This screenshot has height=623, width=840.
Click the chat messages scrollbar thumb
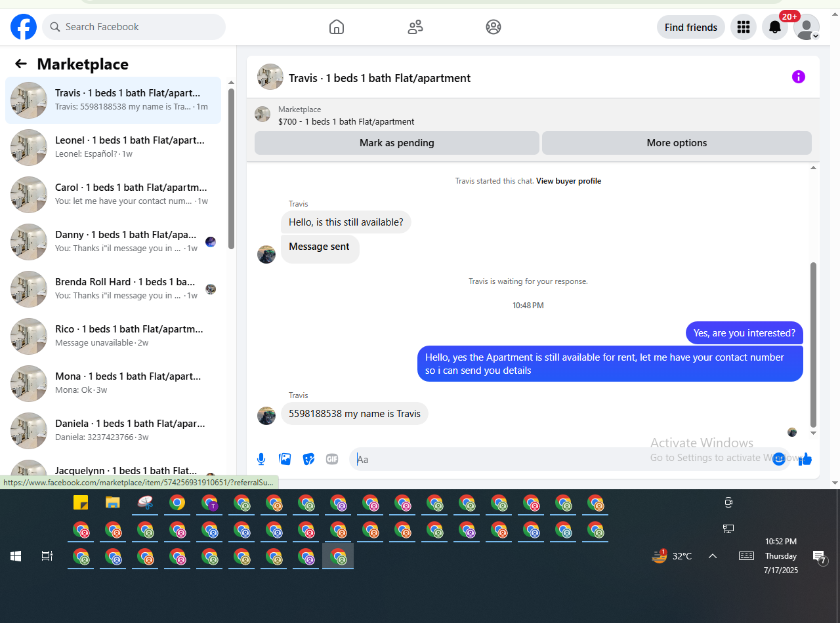pos(814,345)
